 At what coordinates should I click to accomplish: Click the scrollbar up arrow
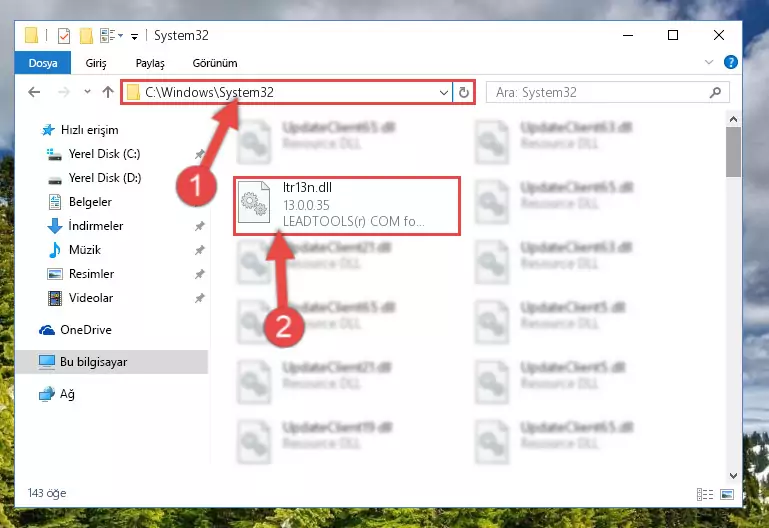733,119
